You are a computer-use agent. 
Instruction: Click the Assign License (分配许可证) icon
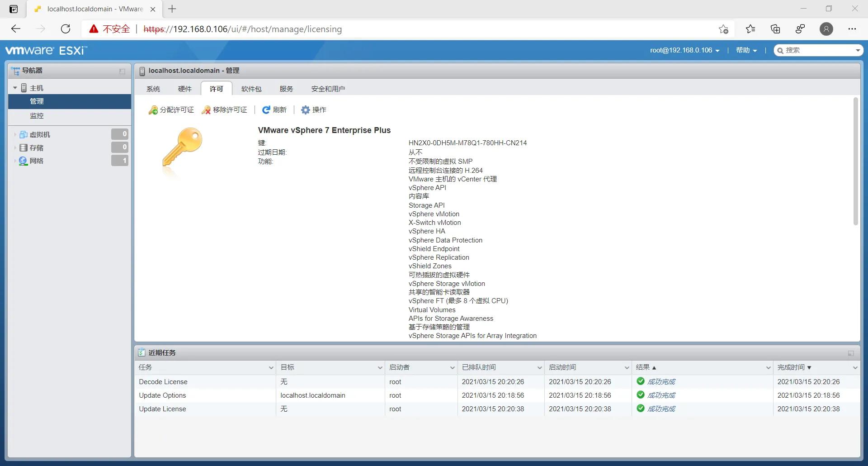pos(153,109)
